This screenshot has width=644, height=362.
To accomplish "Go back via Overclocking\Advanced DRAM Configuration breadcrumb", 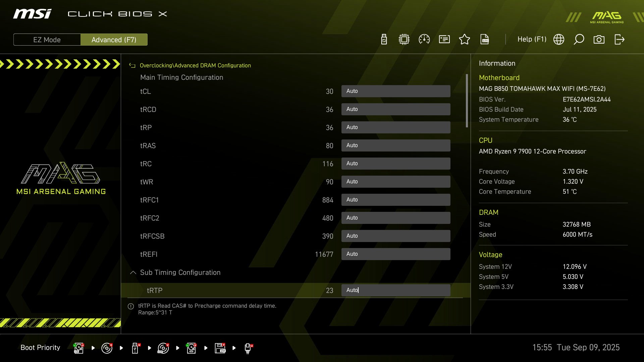I will point(195,65).
